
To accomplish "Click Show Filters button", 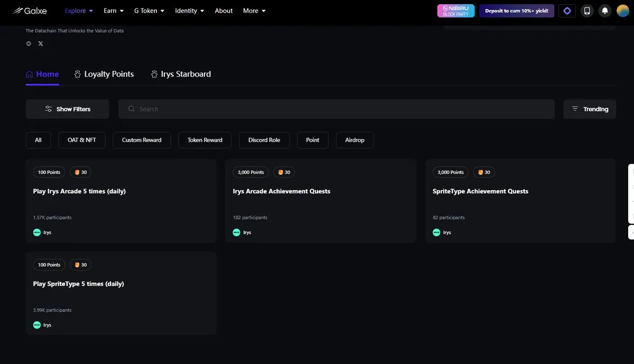I will [68, 109].
